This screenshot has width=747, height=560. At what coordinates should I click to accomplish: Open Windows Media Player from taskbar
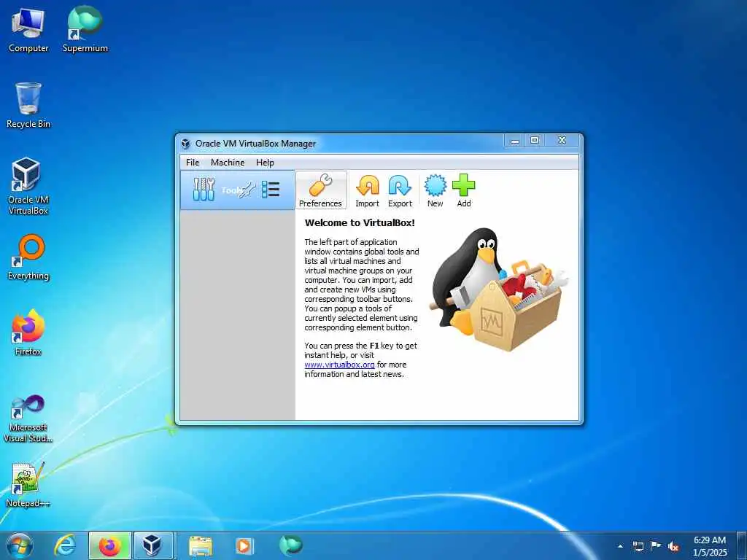pos(244,545)
